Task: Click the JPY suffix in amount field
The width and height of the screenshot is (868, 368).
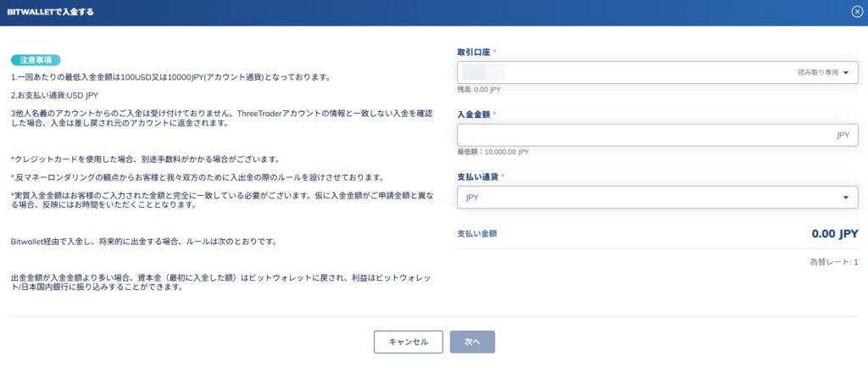Action: [843, 135]
